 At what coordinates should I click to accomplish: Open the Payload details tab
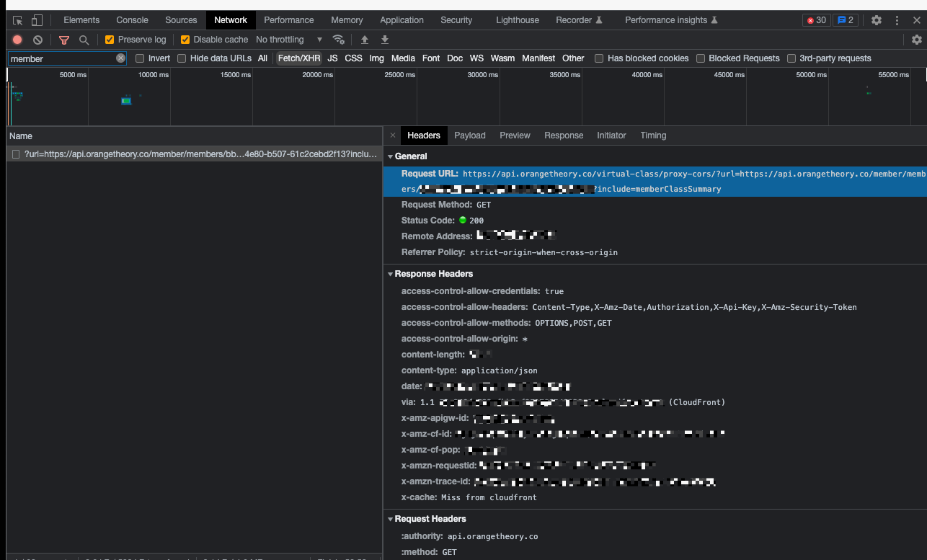pos(470,135)
